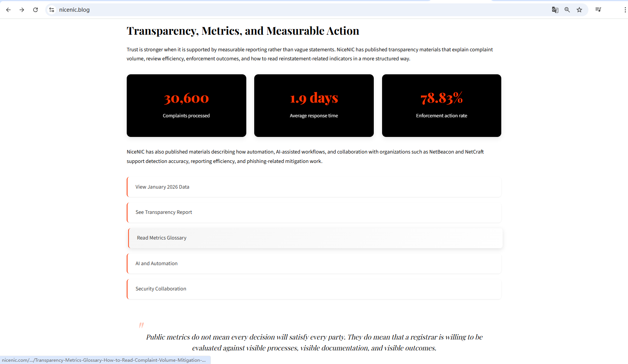The image size is (628, 364).
Task: Open the Google Translate page icon
Action: 555,10
